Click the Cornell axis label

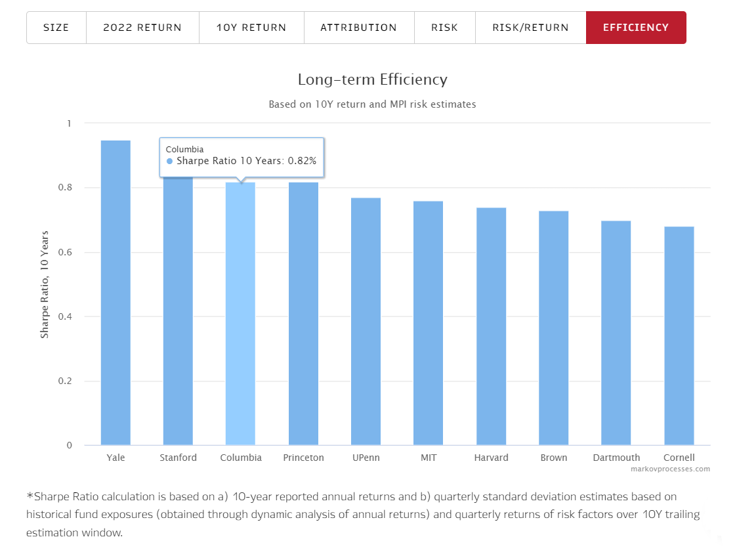[x=679, y=458]
